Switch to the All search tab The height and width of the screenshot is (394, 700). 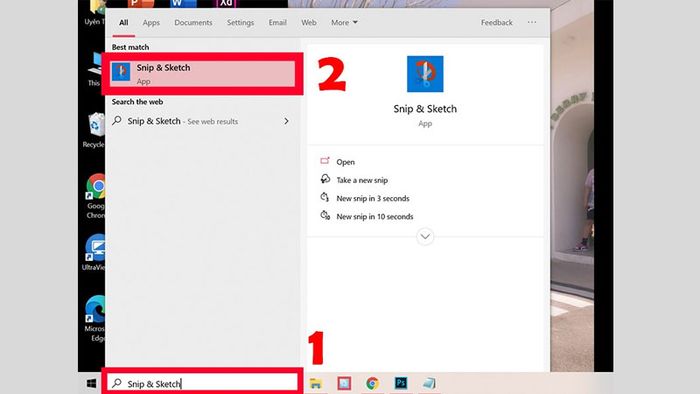coord(124,22)
